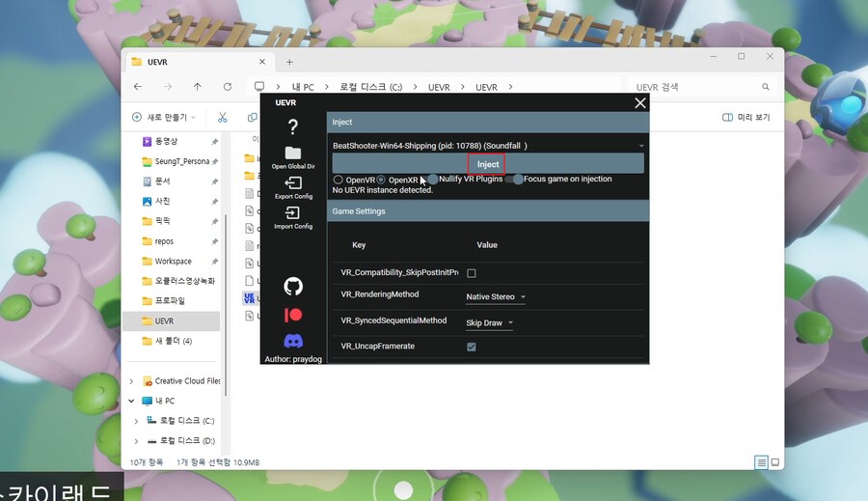Toggle the 미리 보기 preview pane button

pyautogui.click(x=746, y=117)
